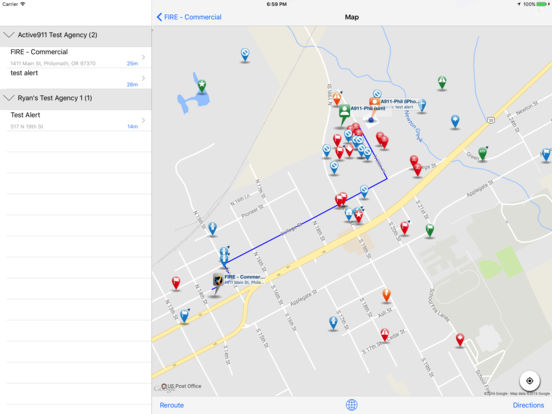This screenshot has width=552, height=414.
Task: Select the orange marker near Ash St
Action: pyautogui.click(x=386, y=295)
